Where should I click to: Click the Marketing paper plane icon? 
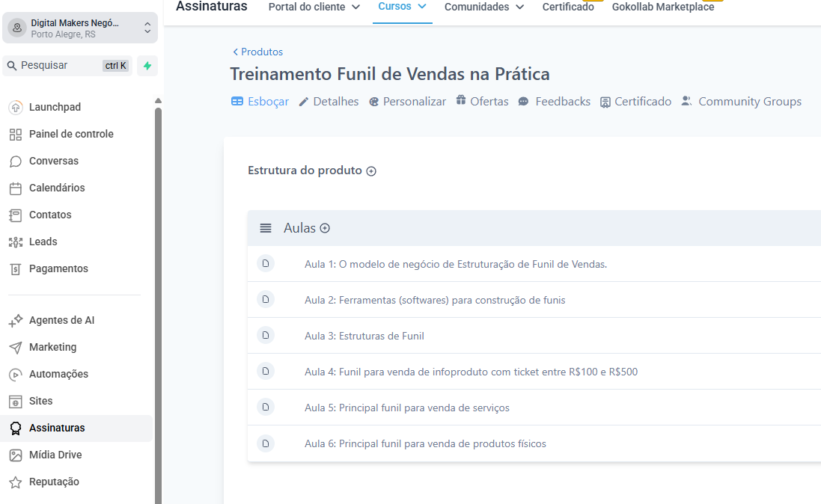click(x=16, y=348)
